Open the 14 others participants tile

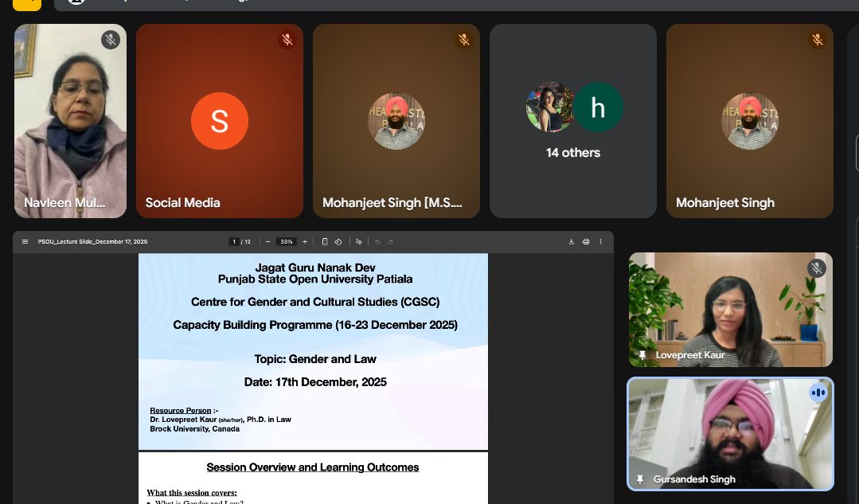point(573,120)
